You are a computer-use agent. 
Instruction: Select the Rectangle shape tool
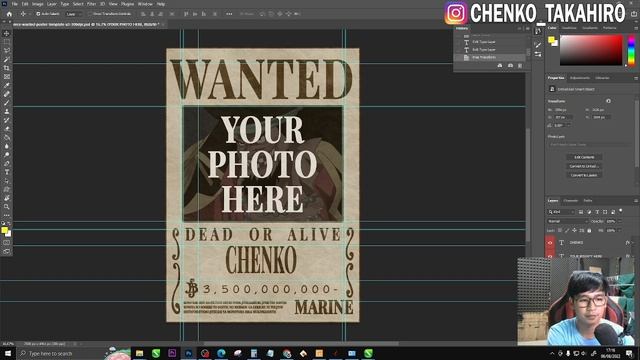point(7,189)
